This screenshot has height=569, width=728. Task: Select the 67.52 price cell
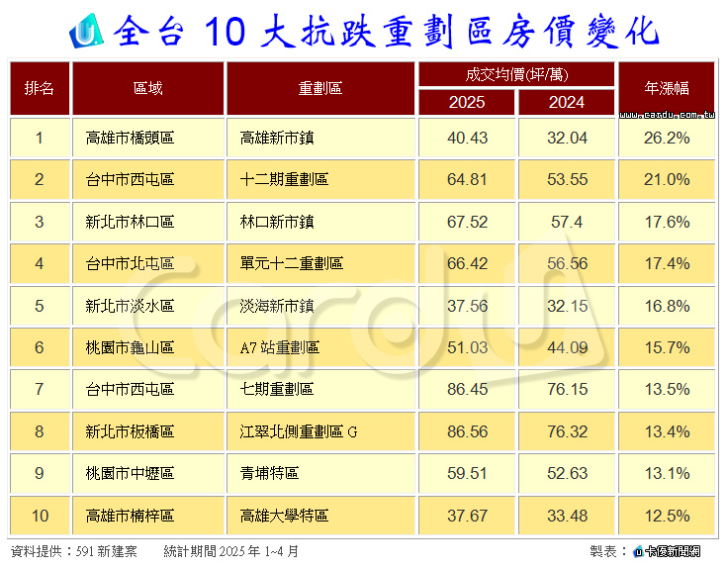(467, 222)
